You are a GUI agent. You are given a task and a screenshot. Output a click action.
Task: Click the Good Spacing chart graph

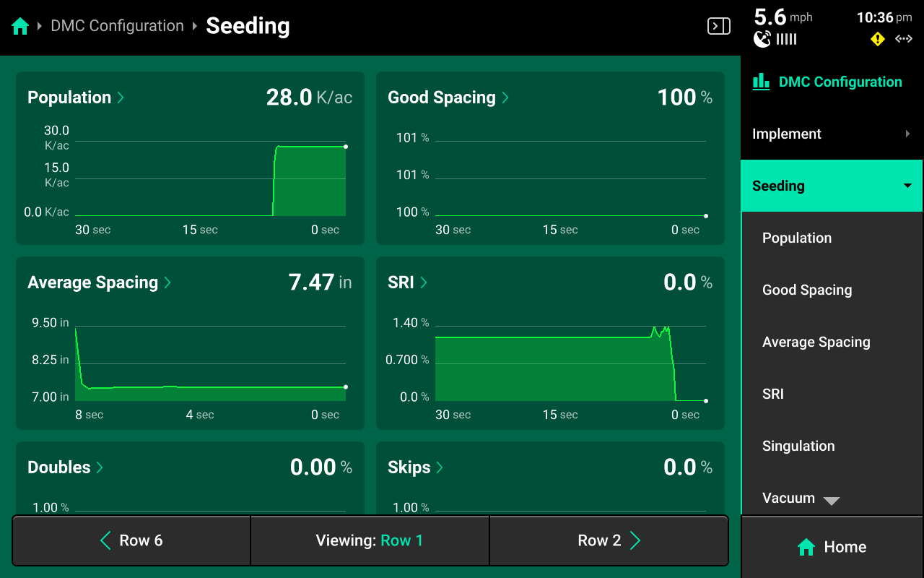coord(570,178)
